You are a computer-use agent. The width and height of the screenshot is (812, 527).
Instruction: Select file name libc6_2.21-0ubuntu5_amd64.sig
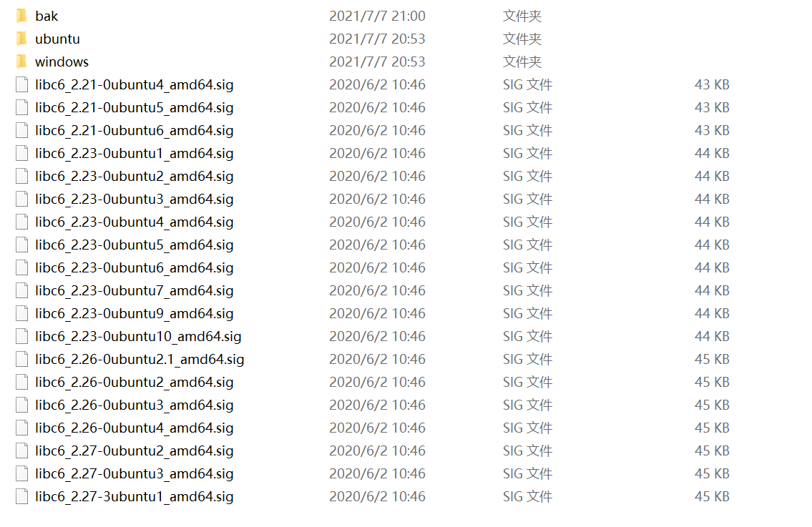pyautogui.click(x=134, y=108)
